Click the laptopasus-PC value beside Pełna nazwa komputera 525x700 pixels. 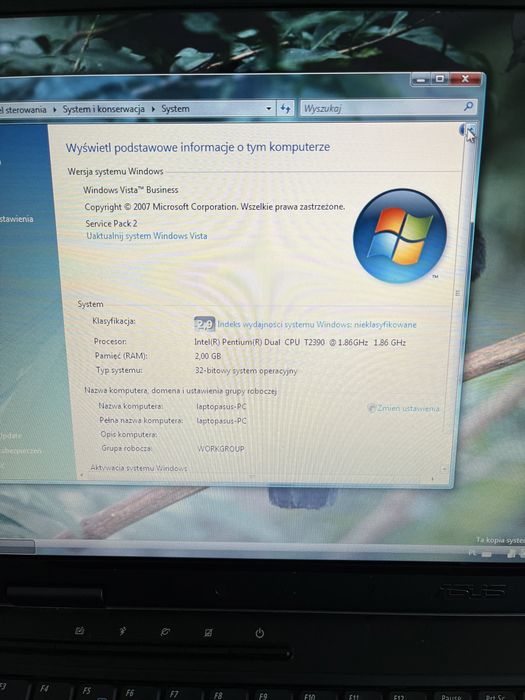(221, 421)
